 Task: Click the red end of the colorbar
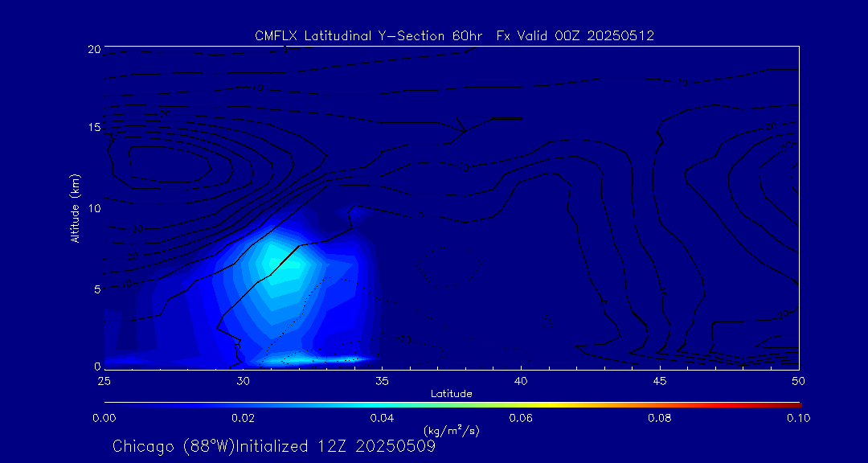click(x=794, y=404)
